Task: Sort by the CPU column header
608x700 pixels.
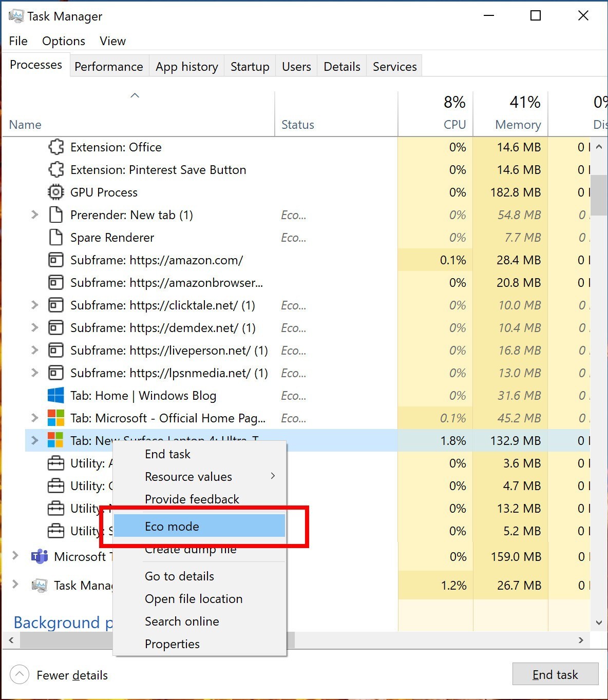Action: tap(435, 114)
